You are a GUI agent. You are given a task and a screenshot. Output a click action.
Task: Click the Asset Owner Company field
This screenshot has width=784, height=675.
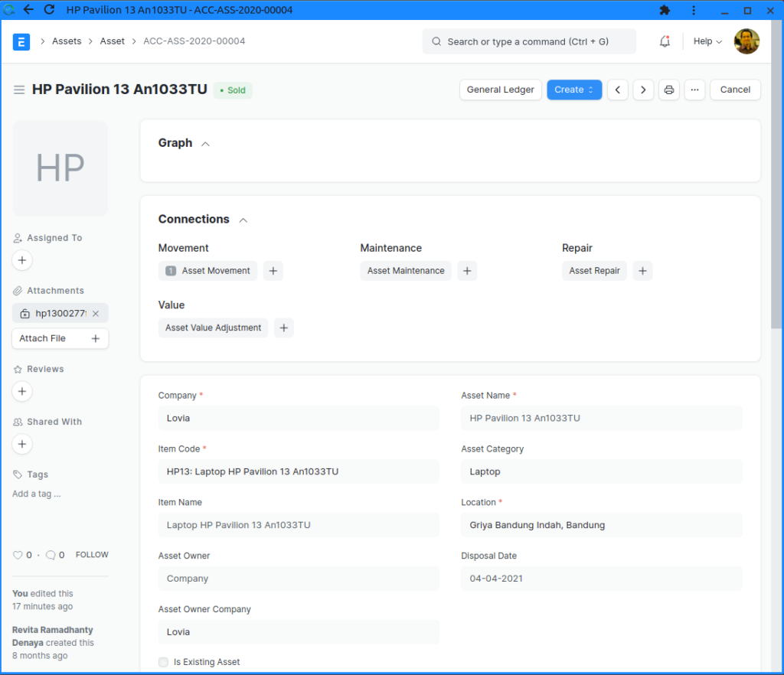299,632
